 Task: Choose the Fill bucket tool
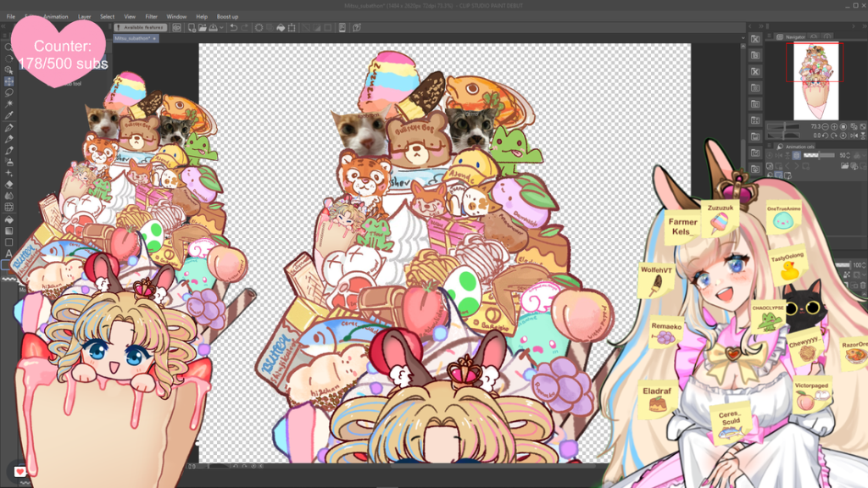(9, 219)
